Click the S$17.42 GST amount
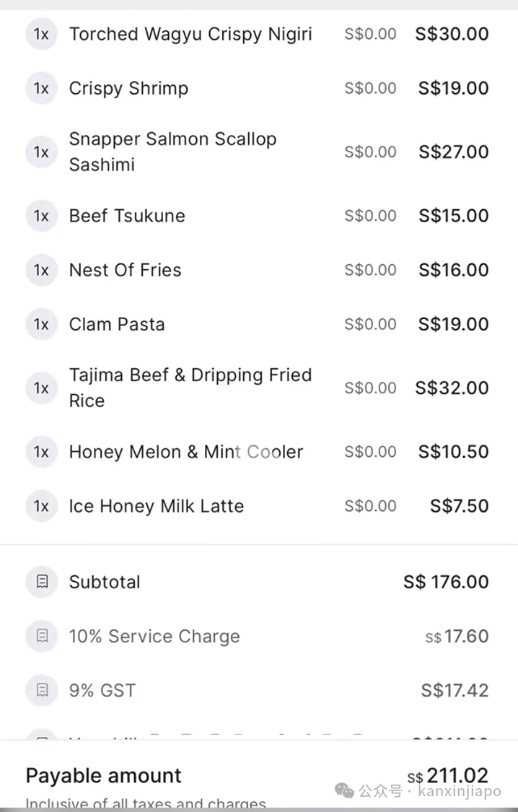 [x=455, y=690]
